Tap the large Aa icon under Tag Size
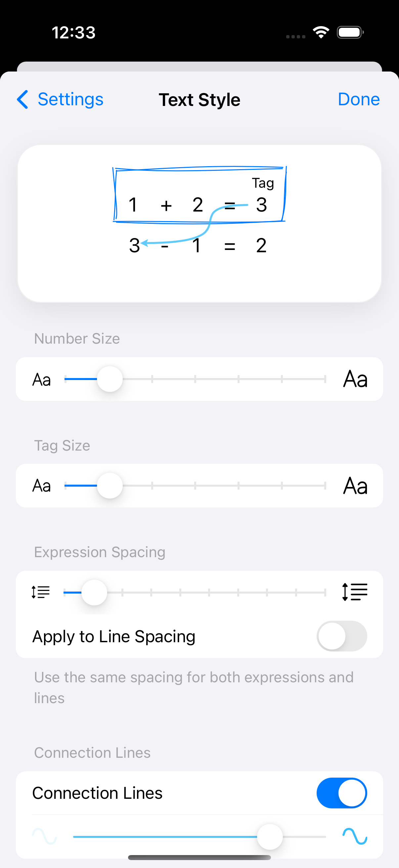The height and width of the screenshot is (868, 399). [355, 486]
